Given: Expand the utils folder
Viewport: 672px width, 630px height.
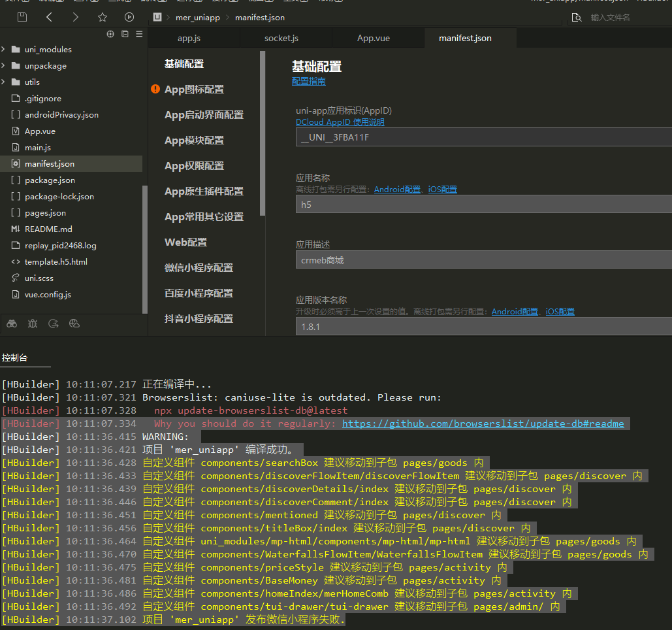Looking at the screenshot, I should (x=3, y=82).
